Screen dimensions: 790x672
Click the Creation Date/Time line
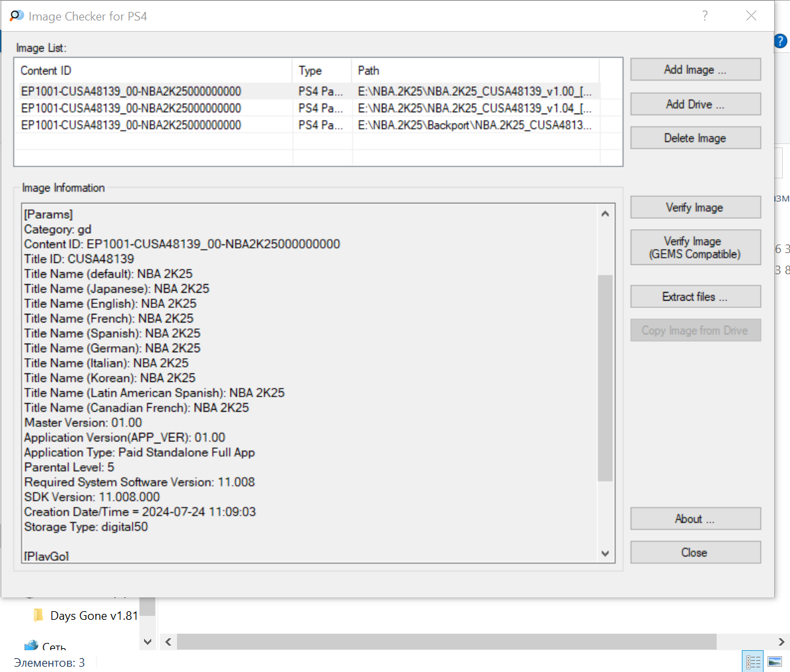(140, 511)
